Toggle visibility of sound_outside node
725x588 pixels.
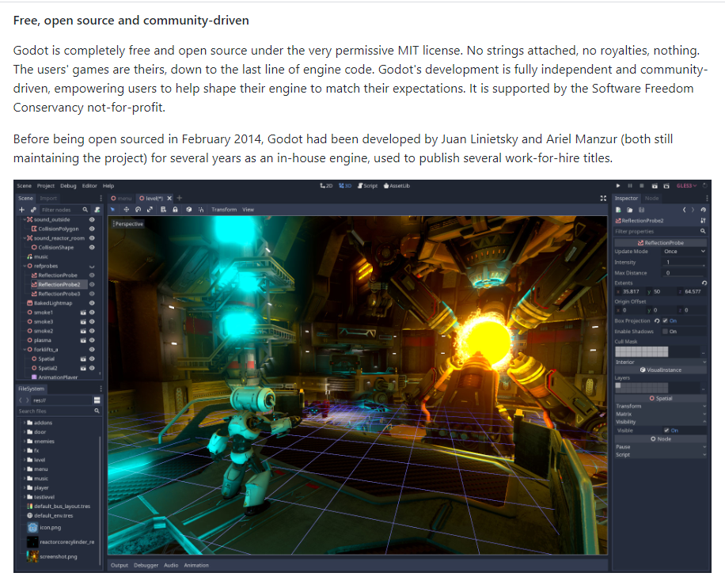click(x=92, y=218)
